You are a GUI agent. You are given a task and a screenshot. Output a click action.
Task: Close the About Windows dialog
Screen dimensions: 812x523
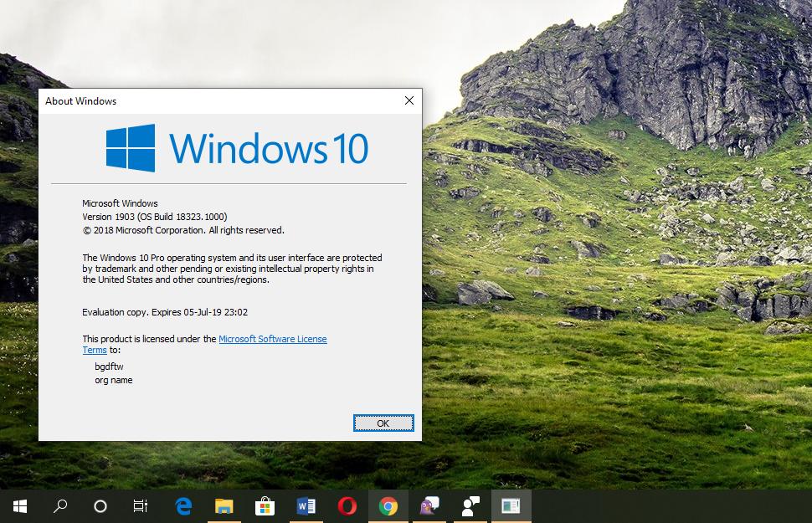[x=409, y=100]
